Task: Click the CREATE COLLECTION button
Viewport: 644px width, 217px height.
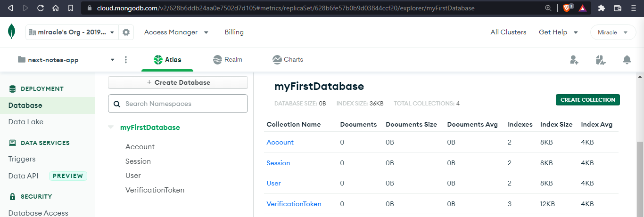Action: [x=587, y=100]
